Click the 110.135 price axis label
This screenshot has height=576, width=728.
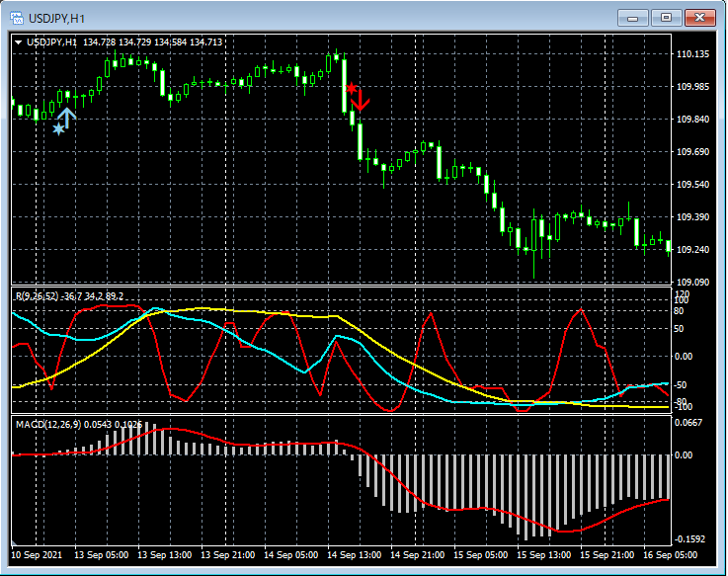[x=695, y=54]
